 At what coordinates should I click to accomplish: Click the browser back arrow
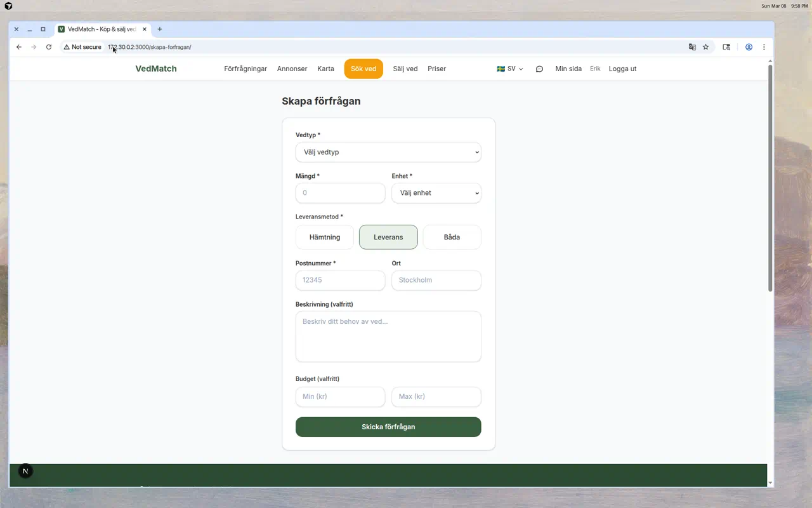point(19,47)
